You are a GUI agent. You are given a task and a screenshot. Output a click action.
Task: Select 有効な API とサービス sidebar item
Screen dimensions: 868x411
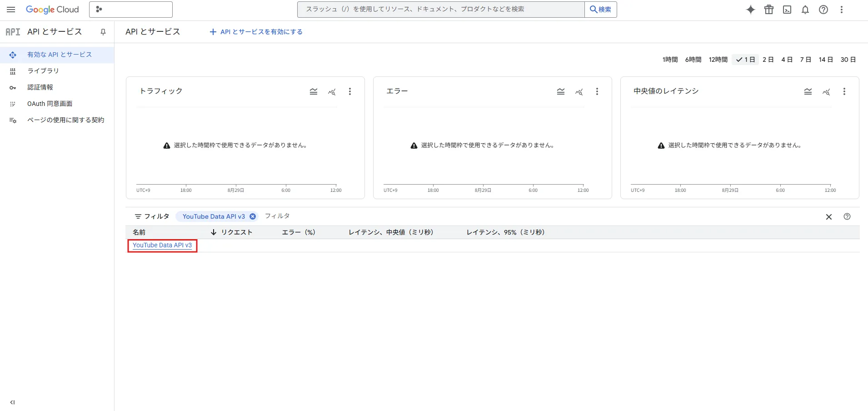point(57,55)
